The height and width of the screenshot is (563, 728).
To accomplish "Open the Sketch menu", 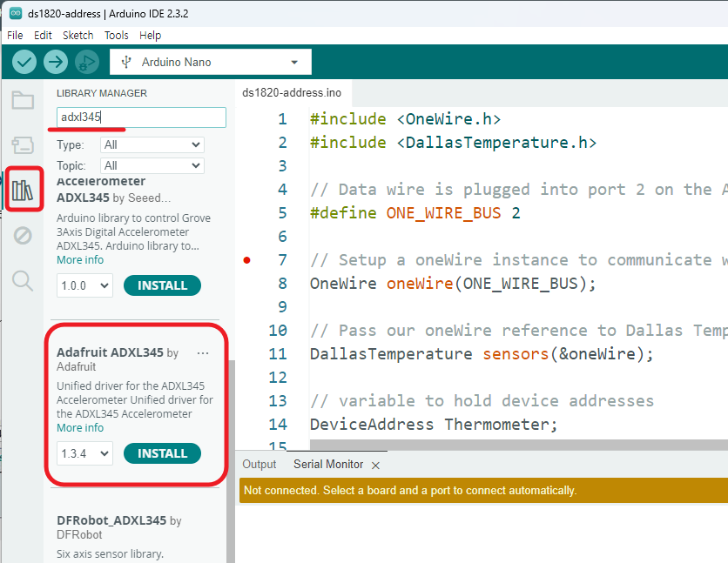I will (x=78, y=36).
